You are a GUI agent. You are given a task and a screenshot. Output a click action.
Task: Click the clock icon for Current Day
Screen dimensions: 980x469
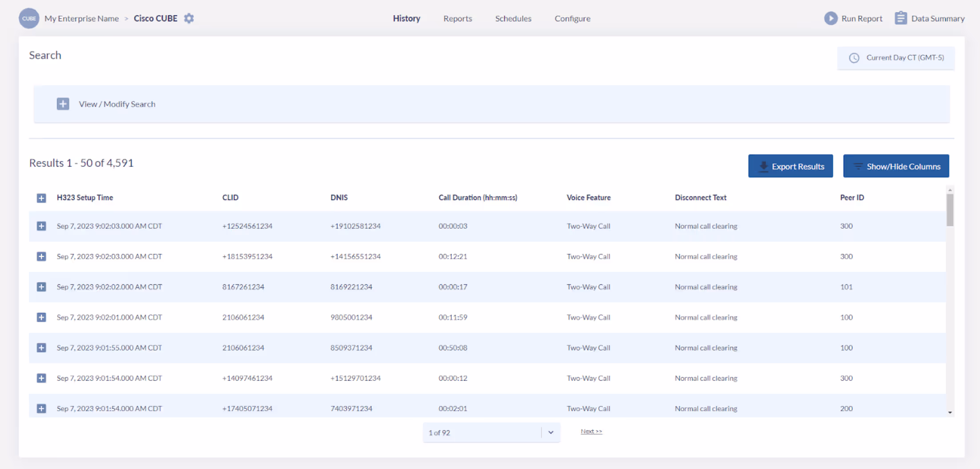(854, 58)
